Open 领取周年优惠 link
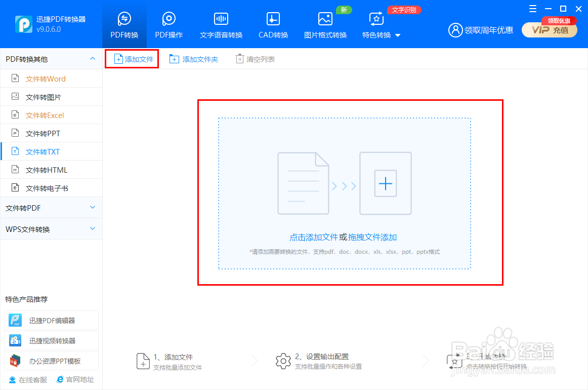The height and width of the screenshot is (390, 588). coord(489,30)
